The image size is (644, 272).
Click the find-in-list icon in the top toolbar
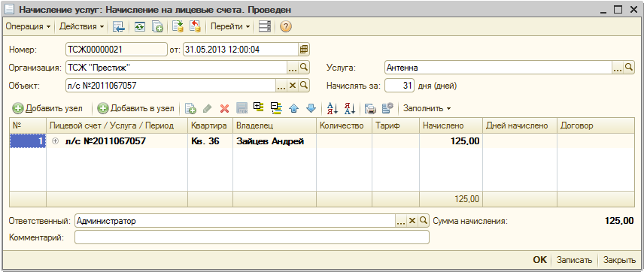click(119, 26)
